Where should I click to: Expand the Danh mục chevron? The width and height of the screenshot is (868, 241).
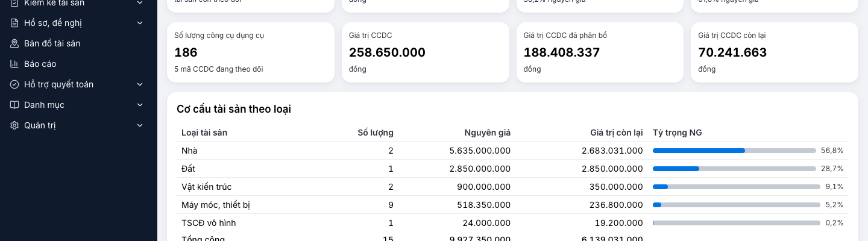tap(140, 105)
